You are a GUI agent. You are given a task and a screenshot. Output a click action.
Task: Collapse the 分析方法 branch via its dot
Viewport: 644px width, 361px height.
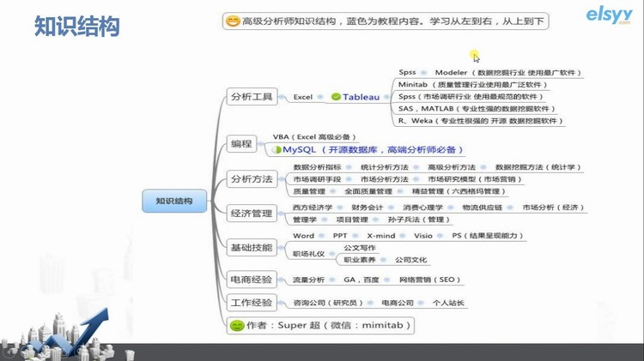282,179
